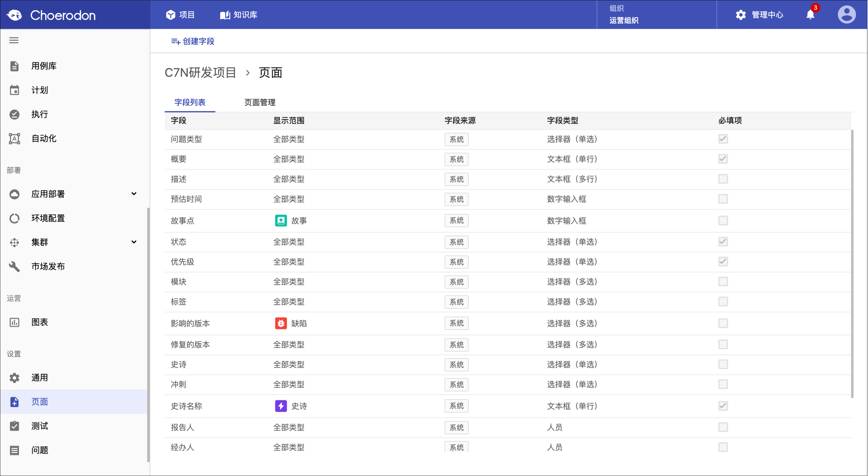Click the purple 史诗 epic type icon
This screenshot has width=868, height=476.
[281, 406]
